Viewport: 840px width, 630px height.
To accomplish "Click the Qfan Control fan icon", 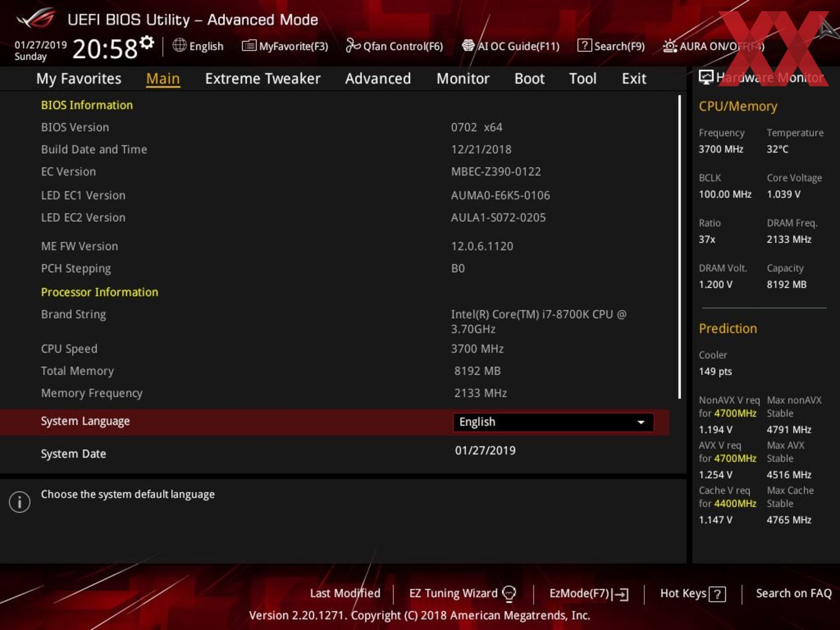I will [x=353, y=45].
